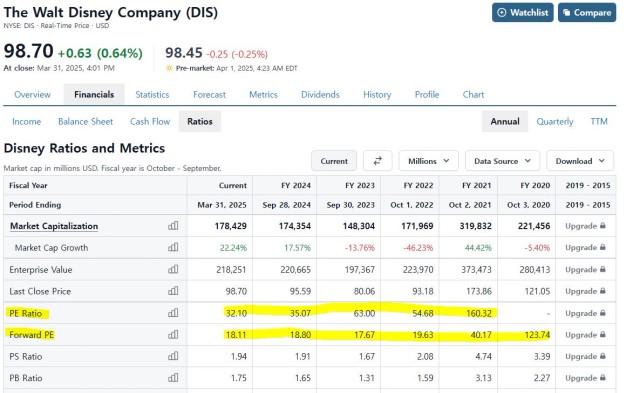Image resolution: width=640 pixels, height=393 pixels.
Task: Expand the Millions units dropdown
Action: 429,161
